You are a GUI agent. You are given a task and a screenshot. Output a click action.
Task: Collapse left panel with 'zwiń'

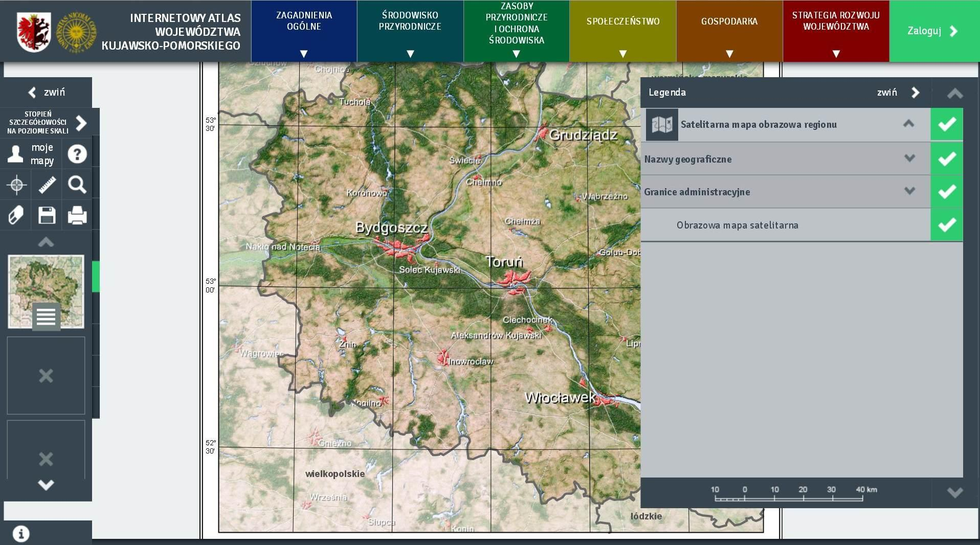click(x=46, y=92)
